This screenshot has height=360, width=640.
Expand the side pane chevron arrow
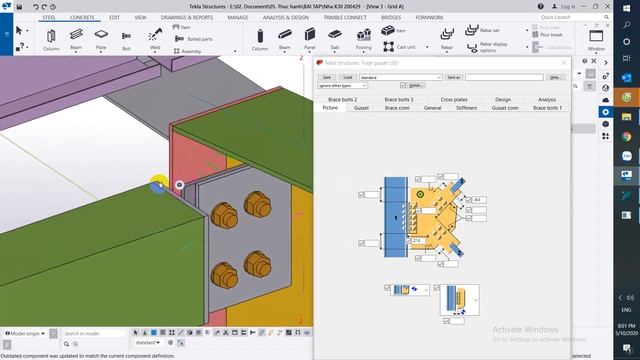coord(606,62)
